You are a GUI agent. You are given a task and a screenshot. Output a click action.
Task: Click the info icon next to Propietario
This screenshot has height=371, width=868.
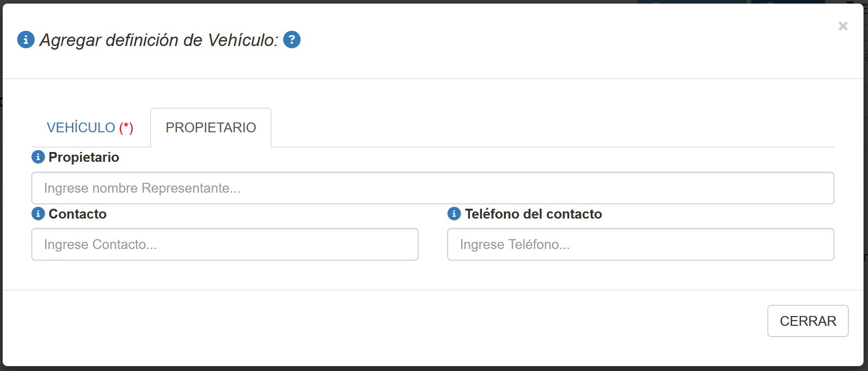38,157
